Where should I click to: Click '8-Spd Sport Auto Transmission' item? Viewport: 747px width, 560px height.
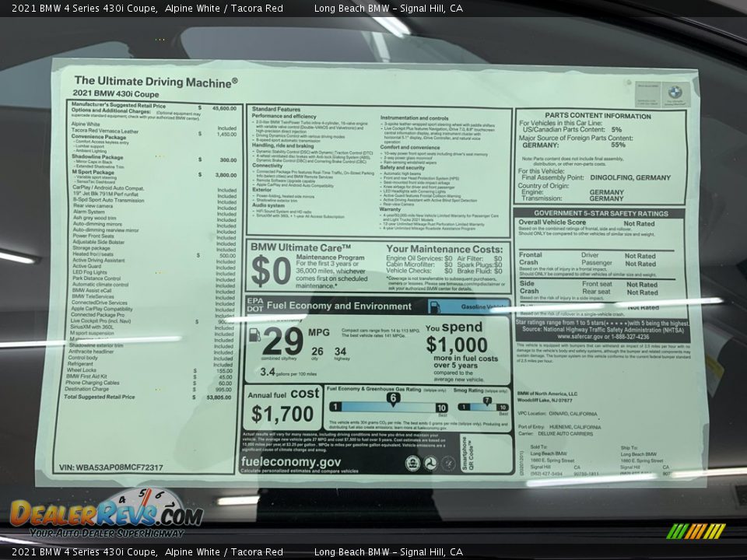[108, 200]
